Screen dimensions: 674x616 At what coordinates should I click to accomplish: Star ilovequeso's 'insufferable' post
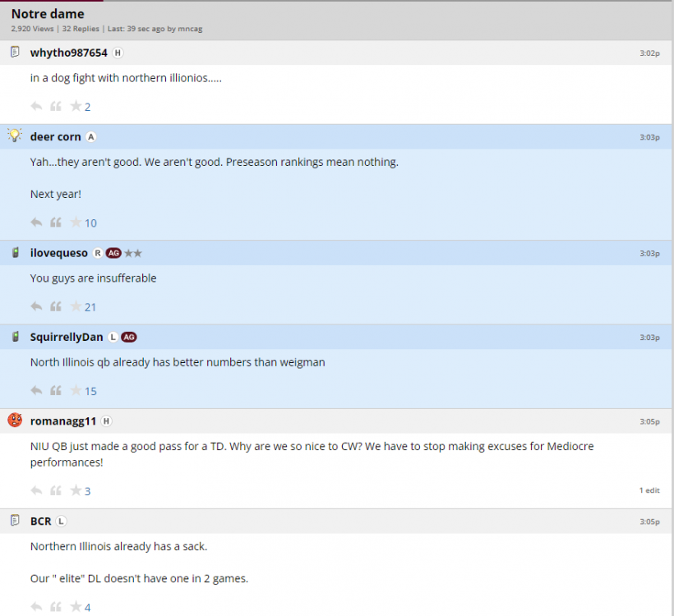(76, 306)
